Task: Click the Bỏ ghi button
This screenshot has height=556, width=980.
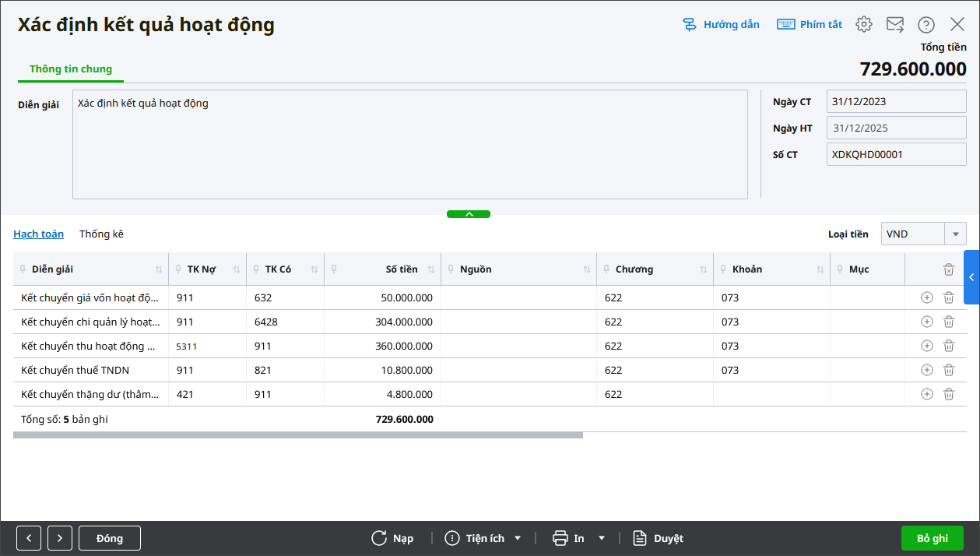Action: tap(932, 538)
